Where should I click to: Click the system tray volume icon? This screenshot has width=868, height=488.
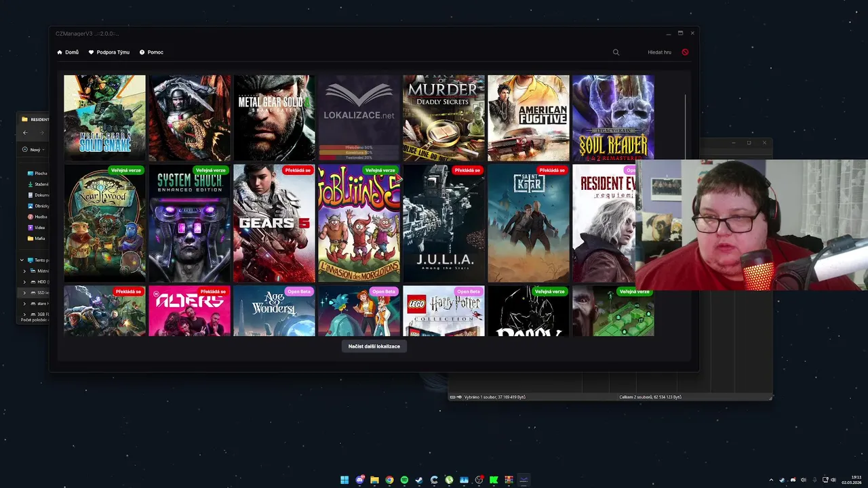(833, 480)
